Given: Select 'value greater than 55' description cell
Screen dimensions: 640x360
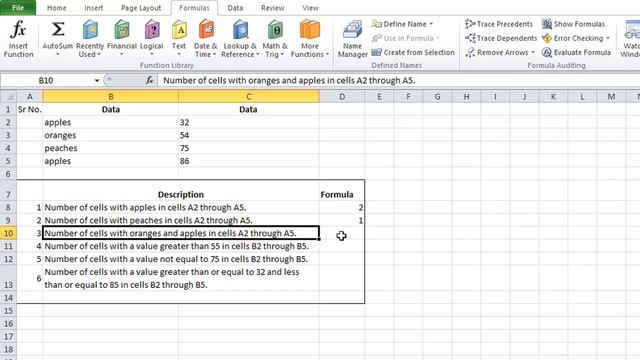Looking at the screenshot, I should [x=181, y=246].
